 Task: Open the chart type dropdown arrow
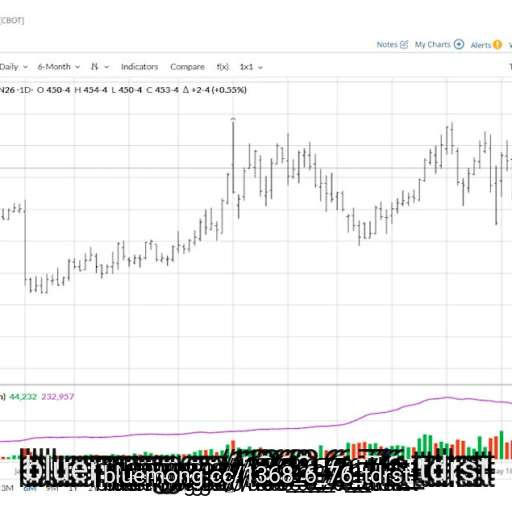[107, 67]
